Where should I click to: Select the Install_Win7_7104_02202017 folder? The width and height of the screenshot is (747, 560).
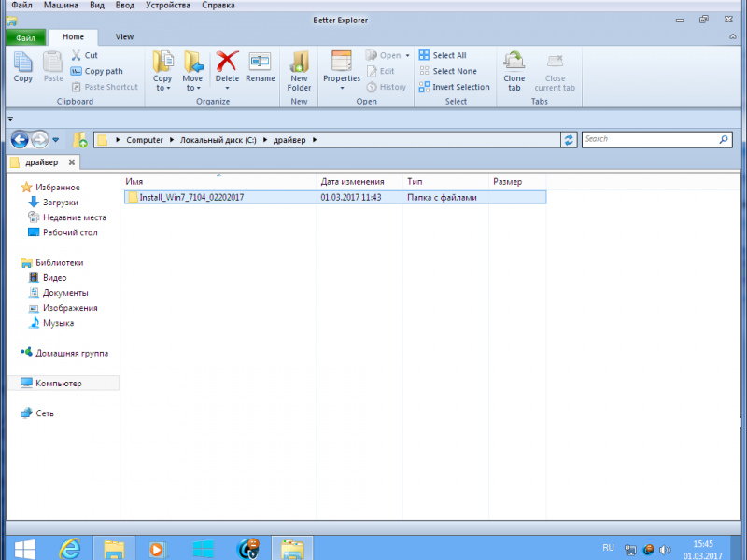[335, 197]
